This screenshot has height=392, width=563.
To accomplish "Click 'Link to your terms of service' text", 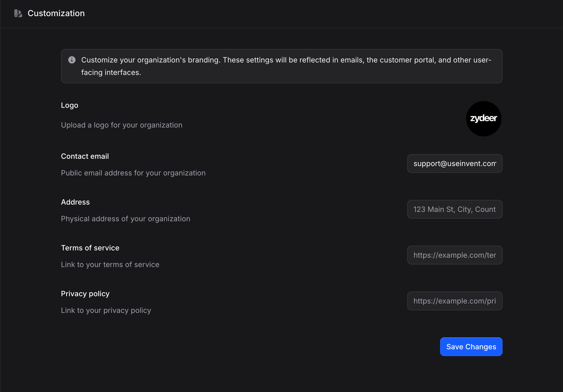I will coord(110,264).
